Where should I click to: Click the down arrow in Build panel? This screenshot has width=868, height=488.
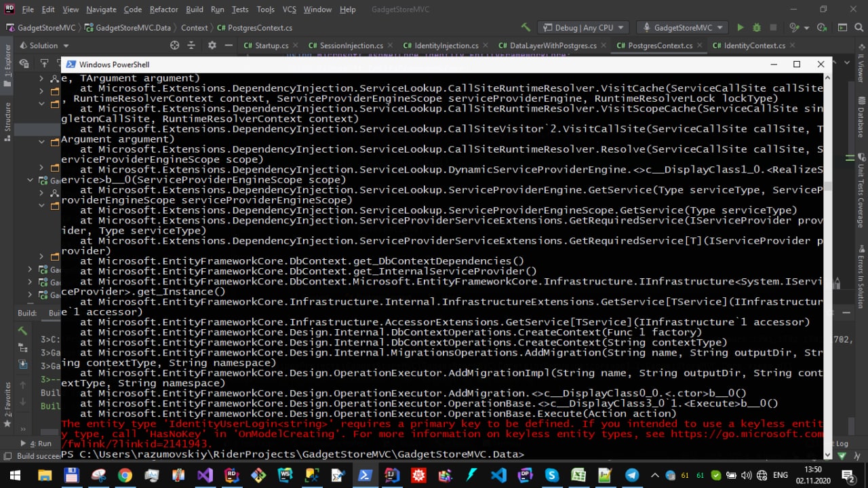[x=22, y=402]
